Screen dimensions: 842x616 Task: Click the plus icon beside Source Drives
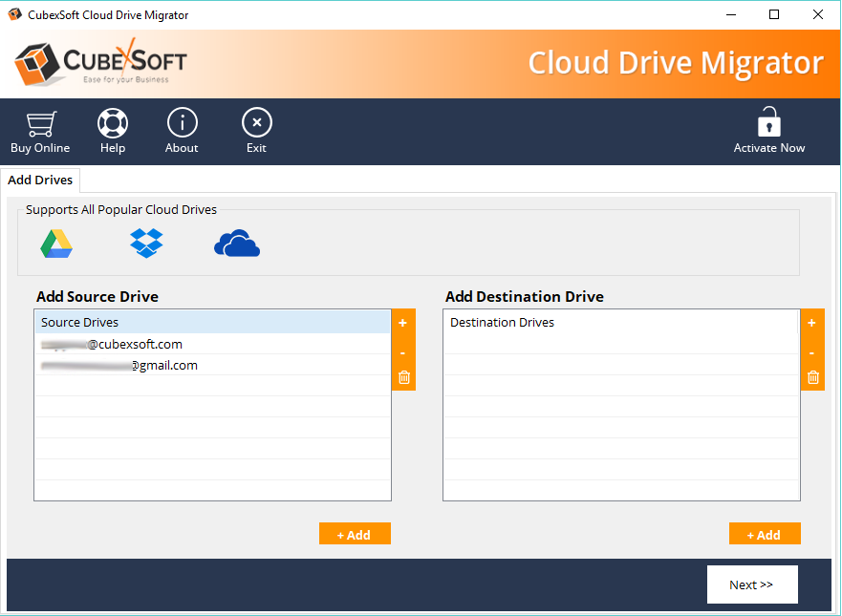403,323
